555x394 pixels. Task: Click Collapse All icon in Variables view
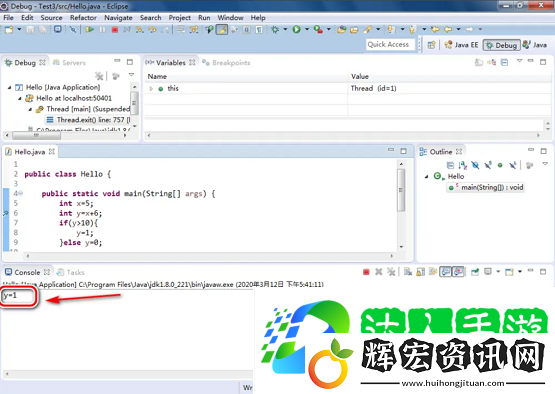click(504, 63)
